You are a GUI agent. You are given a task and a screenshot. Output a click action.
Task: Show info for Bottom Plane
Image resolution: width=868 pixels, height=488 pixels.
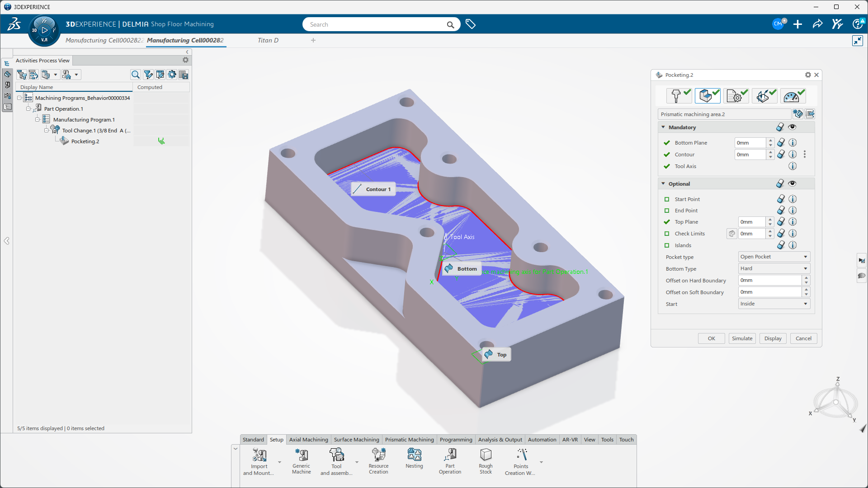pyautogui.click(x=793, y=142)
